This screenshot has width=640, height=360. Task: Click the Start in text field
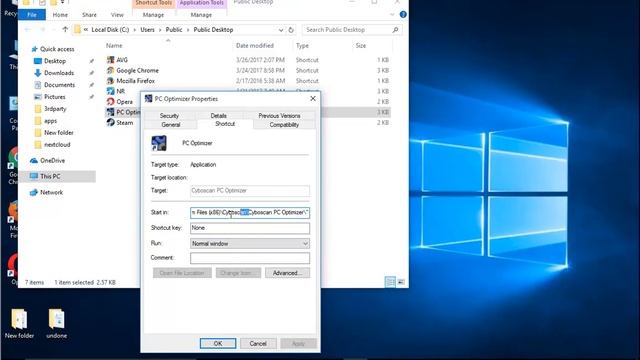(250, 213)
